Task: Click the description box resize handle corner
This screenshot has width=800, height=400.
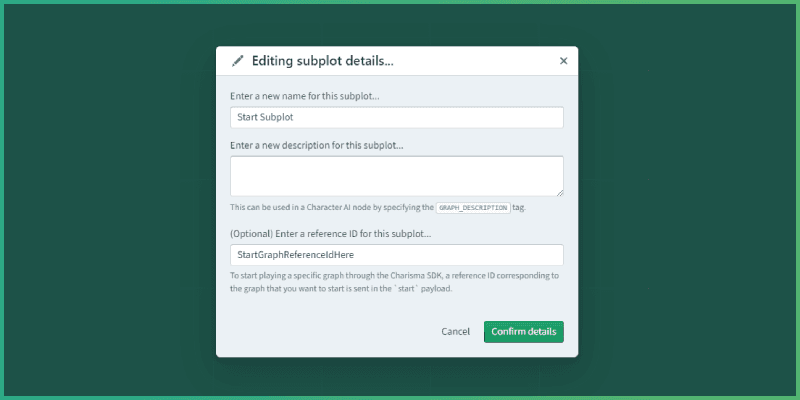Action: click(560, 193)
